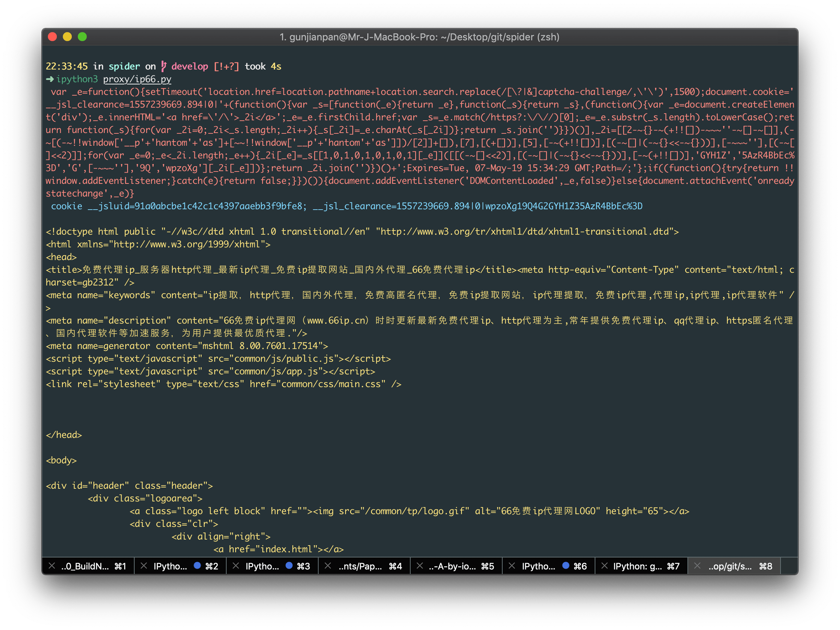The height and width of the screenshot is (630, 840).
Task: Close the IPython tab marked ⌘3
Action: 236,566
